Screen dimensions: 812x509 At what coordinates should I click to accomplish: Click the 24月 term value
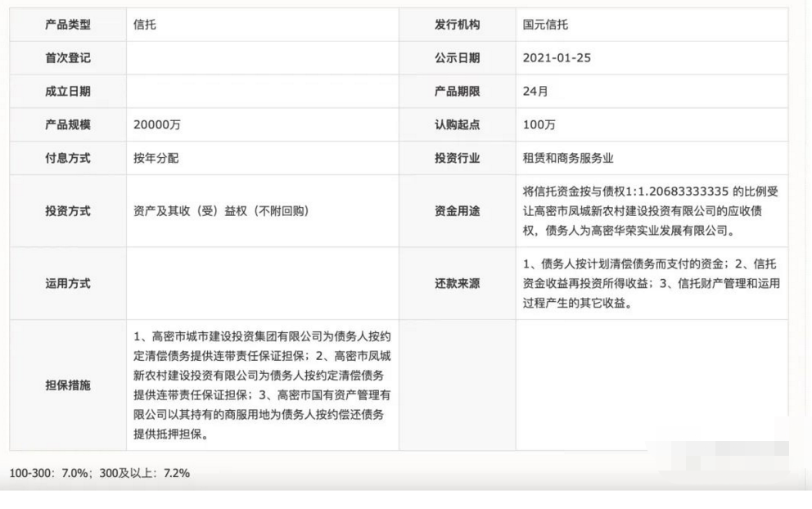(535, 91)
